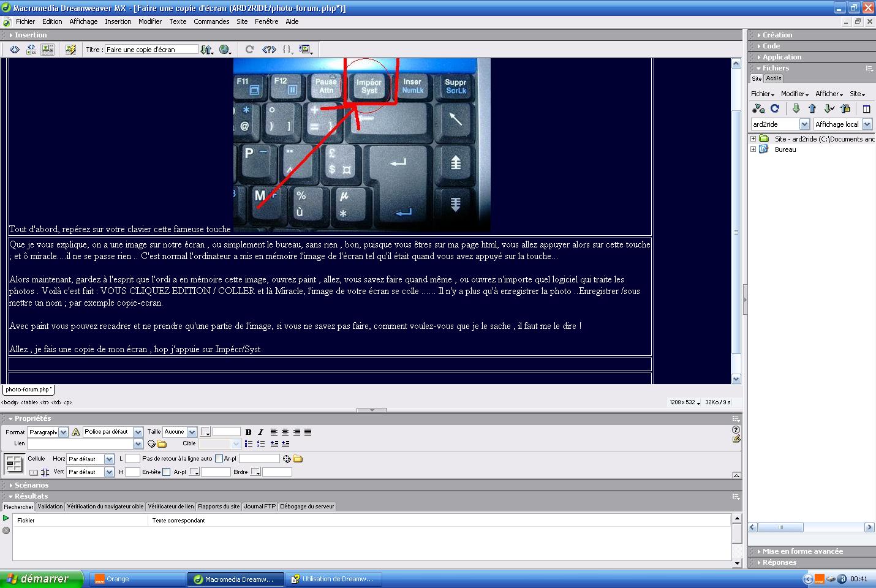Click link point-to-file target icon
Screen dimensions: 876x588
(x=151, y=443)
